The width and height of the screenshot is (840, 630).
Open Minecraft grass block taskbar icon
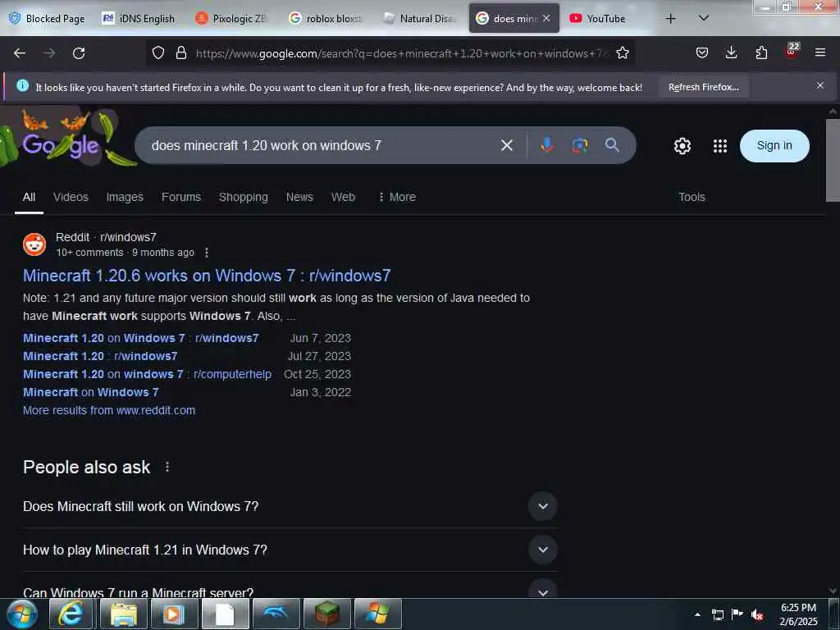point(326,614)
